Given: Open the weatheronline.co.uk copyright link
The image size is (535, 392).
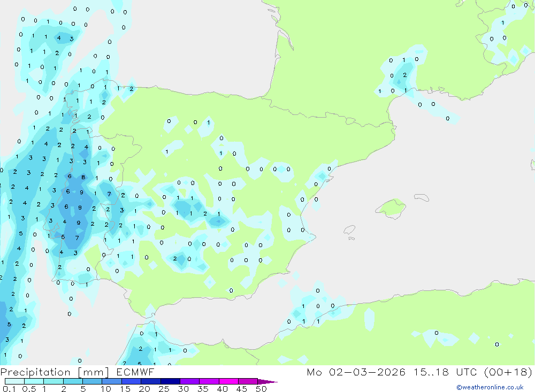Looking at the screenshot, I should tap(490, 387).
